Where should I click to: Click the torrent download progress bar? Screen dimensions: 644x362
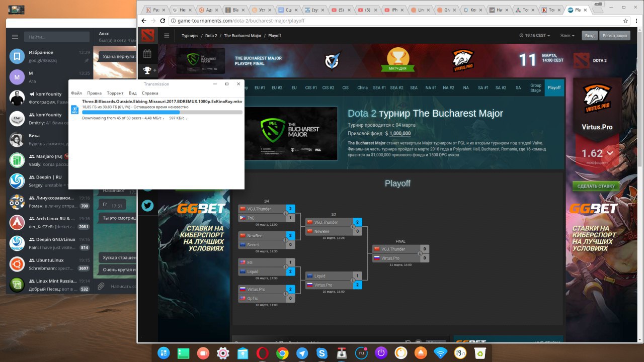(x=162, y=112)
